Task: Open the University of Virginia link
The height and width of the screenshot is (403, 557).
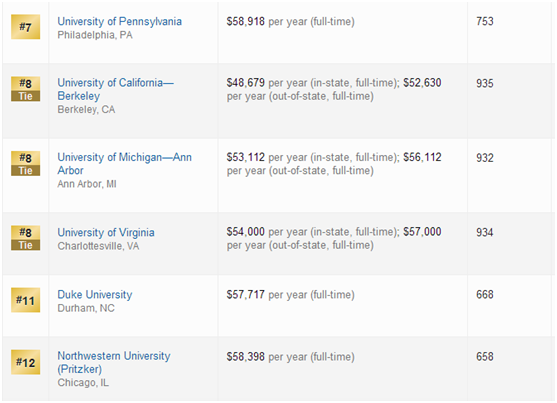Action: coord(106,232)
